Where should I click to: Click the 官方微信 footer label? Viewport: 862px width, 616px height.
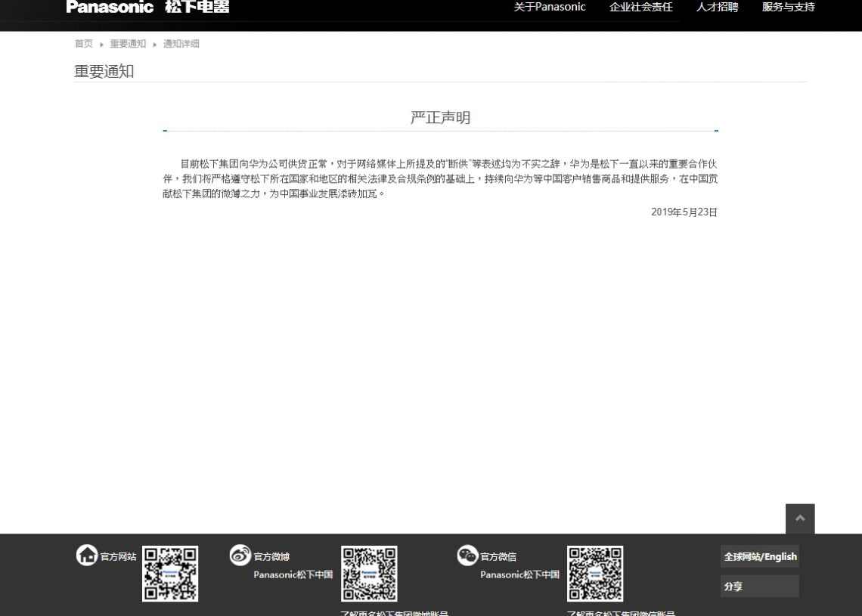498,556
